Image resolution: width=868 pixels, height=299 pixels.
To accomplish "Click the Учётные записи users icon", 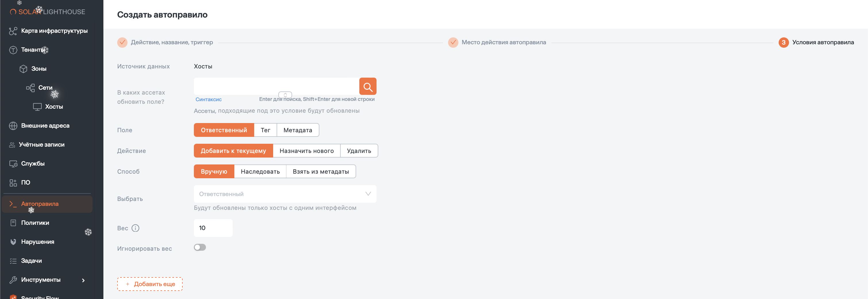I will click(12, 145).
